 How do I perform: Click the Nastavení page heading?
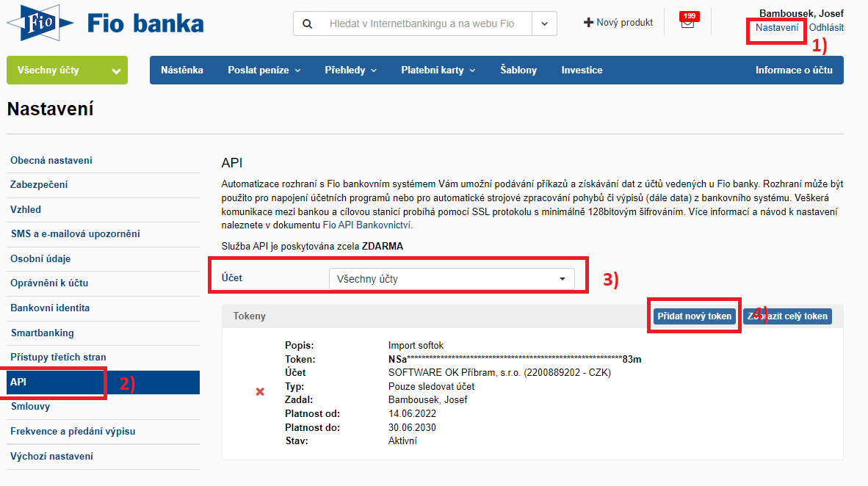point(51,109)
